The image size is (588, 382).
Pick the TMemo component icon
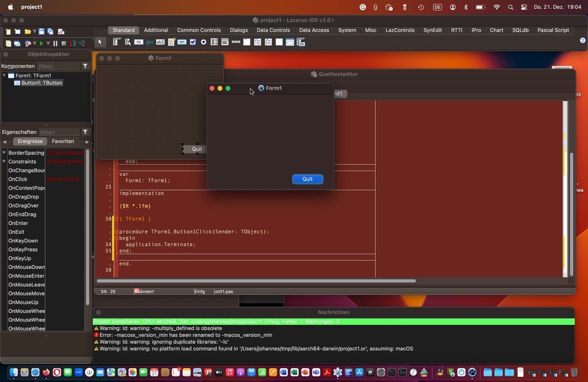[171, 42]
